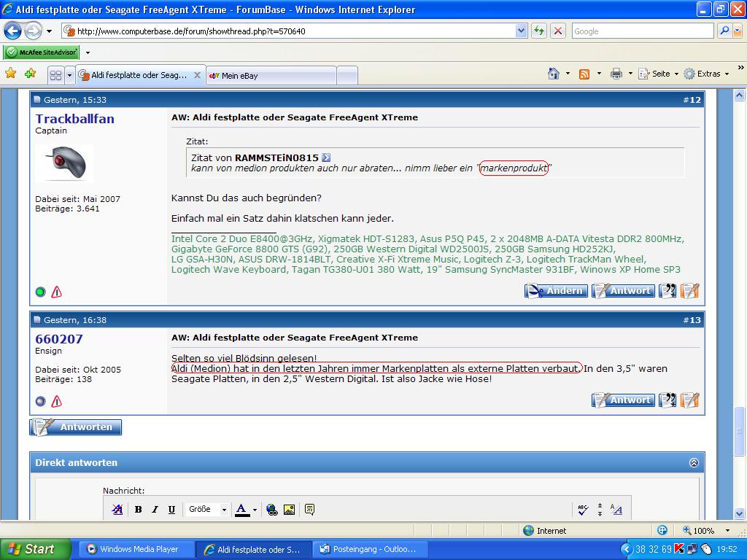Refresh the page with the green arrows icon
Image resolution: width=747 pixels, height=560 pixels.
coord(539,31)
